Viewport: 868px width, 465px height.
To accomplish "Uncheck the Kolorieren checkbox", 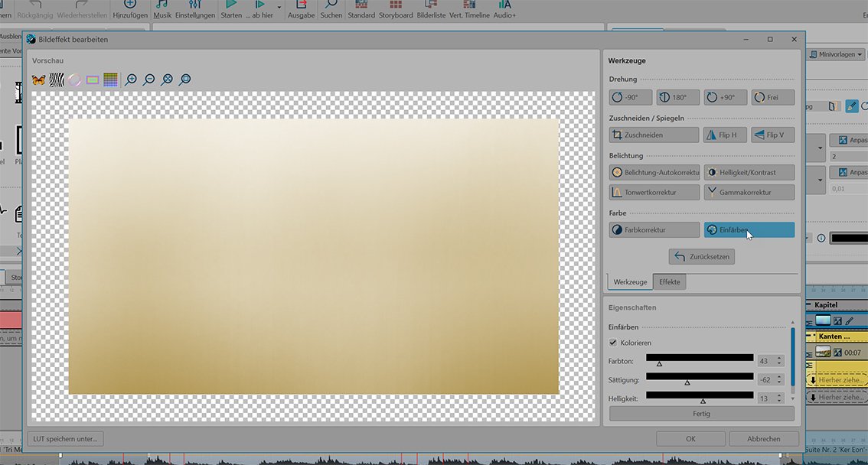I will coord(613,343).
